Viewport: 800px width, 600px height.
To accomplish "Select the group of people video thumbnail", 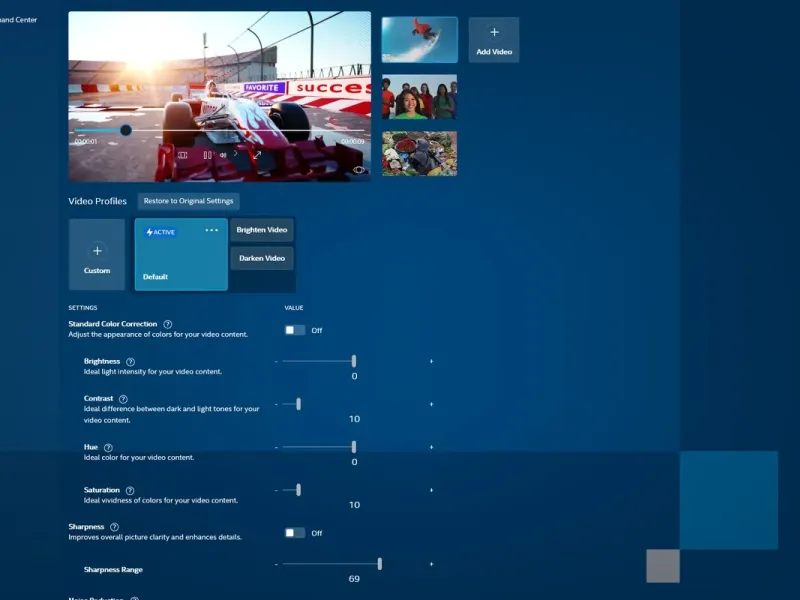I will tap(419, 97).
